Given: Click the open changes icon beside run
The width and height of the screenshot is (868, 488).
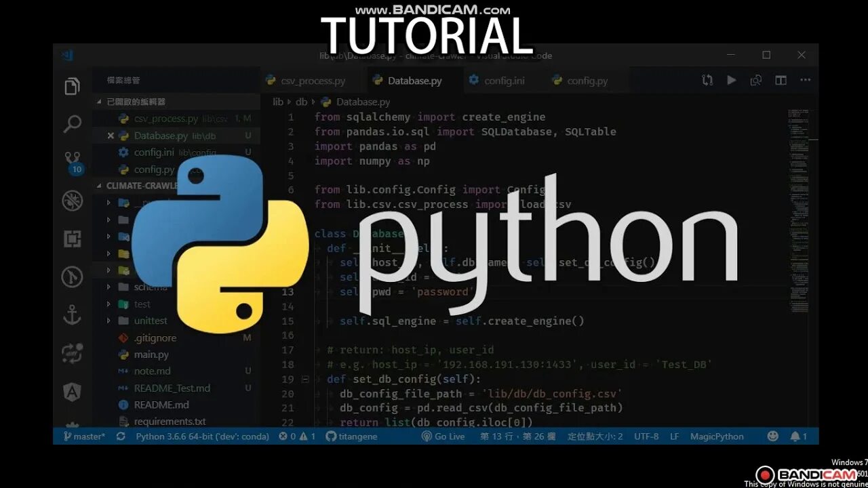Looking at the screenshot, I should tap(756, 80).
